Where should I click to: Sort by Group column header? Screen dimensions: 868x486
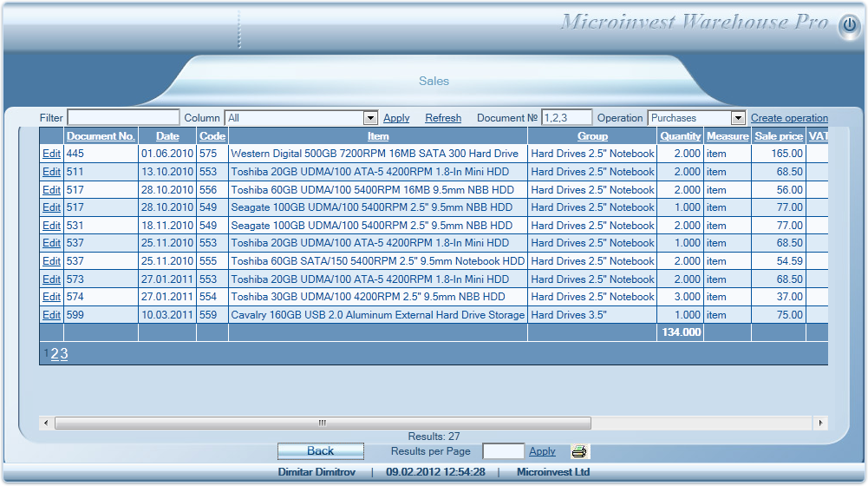(x=592, y=136)
